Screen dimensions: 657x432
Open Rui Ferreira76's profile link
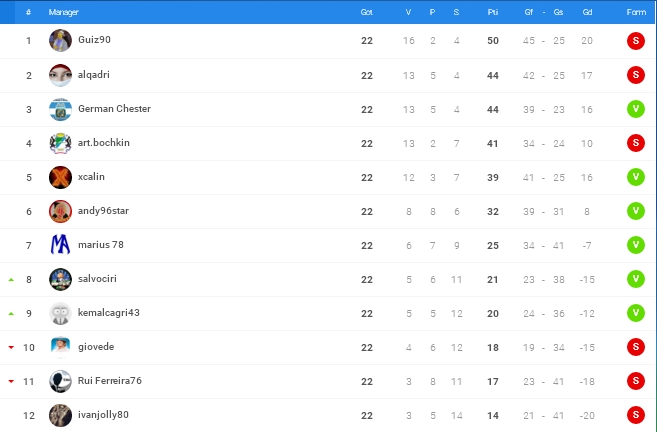(109, 381)
